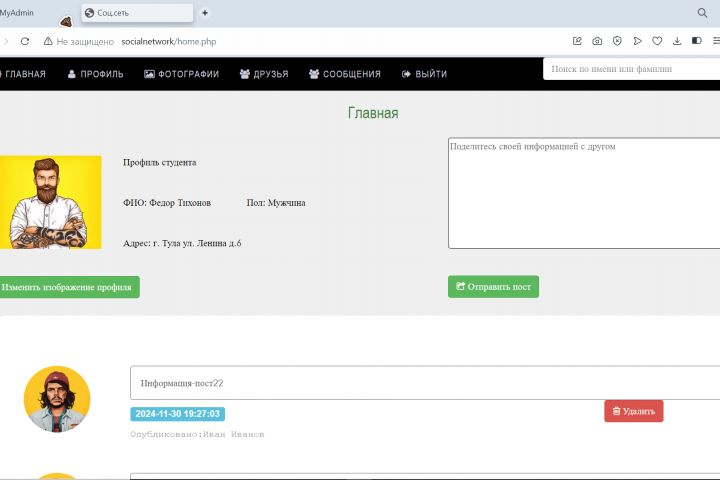The width and height of the screenshot is (720, 480).
Task: Click the ad blocker shield icon
Action: [x=617, y=41]
